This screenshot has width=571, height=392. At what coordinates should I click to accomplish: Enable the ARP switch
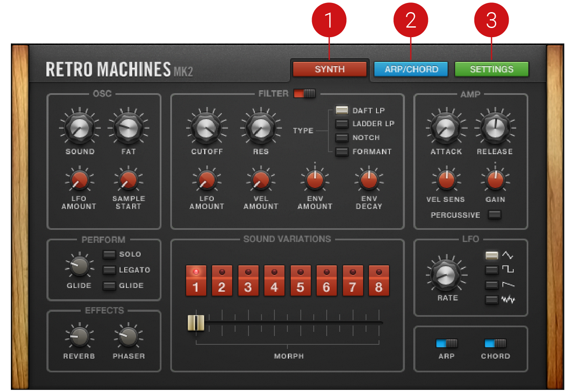pyautogui.click(x=446, y=344)
